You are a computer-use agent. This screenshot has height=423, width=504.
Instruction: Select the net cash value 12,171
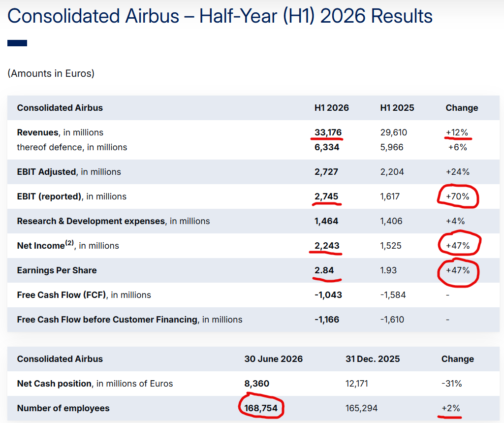[357, 384]
